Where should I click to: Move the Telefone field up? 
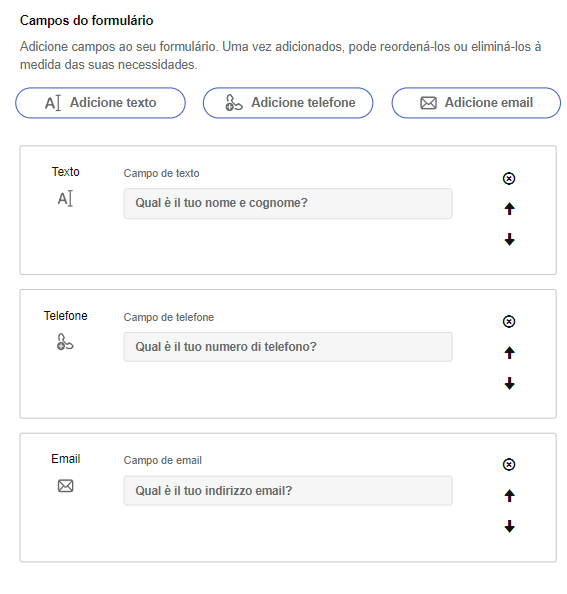(509, 353)
